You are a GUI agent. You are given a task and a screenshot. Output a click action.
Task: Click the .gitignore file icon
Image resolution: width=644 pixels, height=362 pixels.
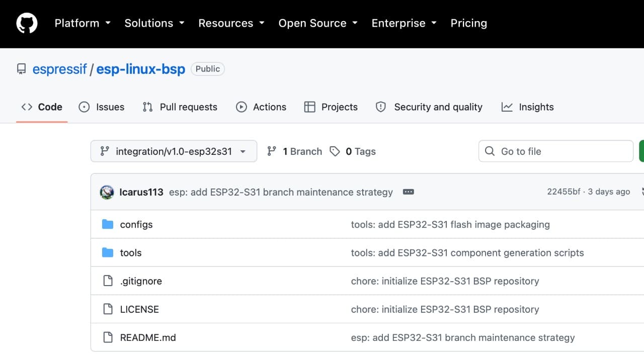point(108,281)
